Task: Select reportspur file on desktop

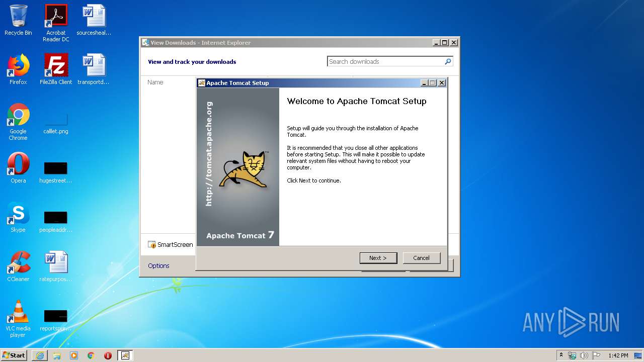Action: click(x=56, y=320)
